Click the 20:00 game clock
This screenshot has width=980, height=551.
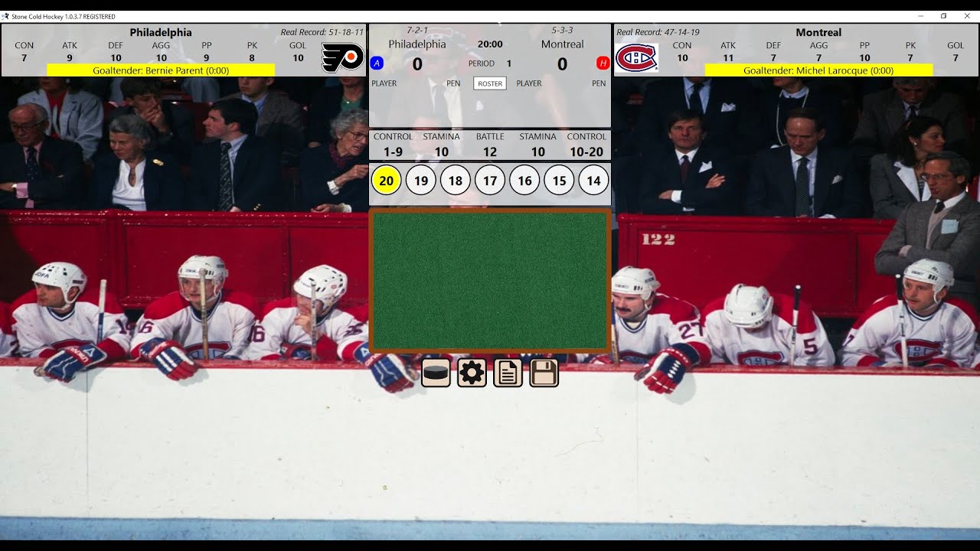(490, 44)
